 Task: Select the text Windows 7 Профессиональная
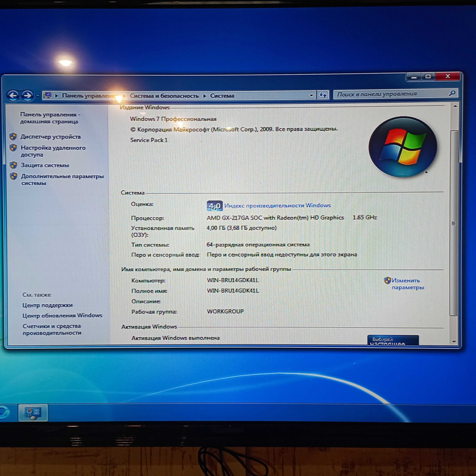(x=173, y=119)
